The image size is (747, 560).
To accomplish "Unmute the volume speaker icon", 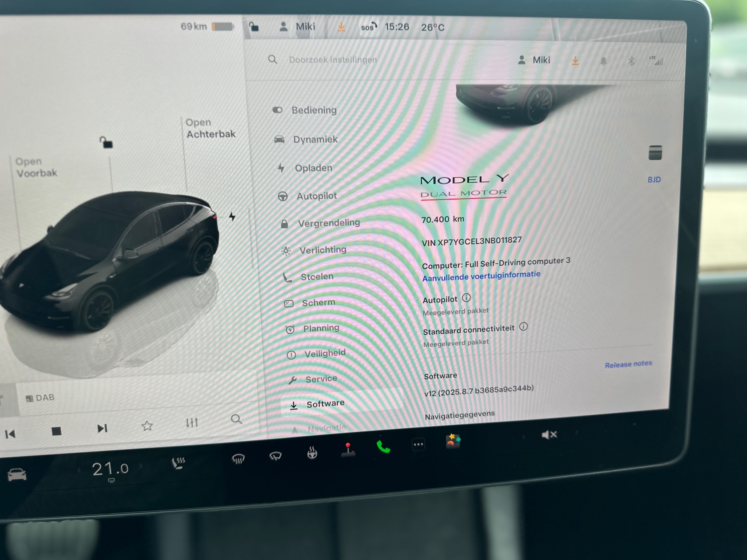I will coord(549,435).
